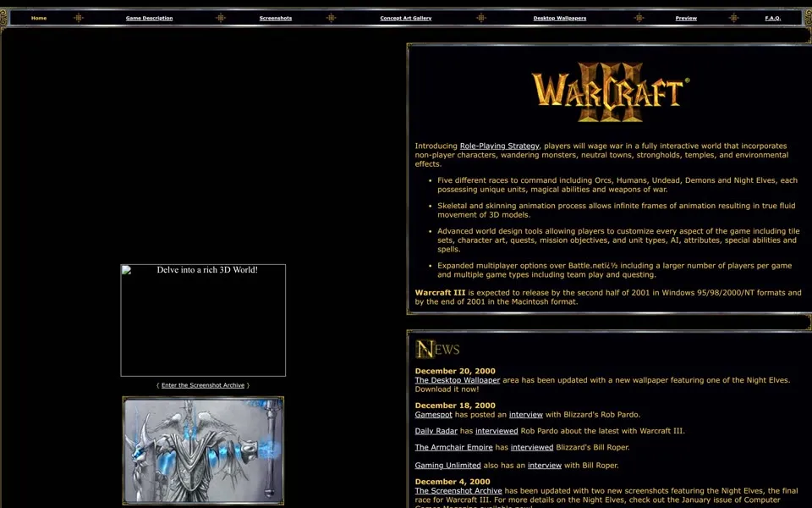Click the December 18, 2000 news date
812x508 pixels.
coord(455,406)
